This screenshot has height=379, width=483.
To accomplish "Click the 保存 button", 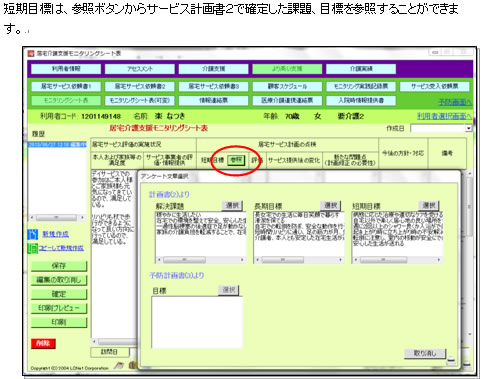I will [59, 266].
